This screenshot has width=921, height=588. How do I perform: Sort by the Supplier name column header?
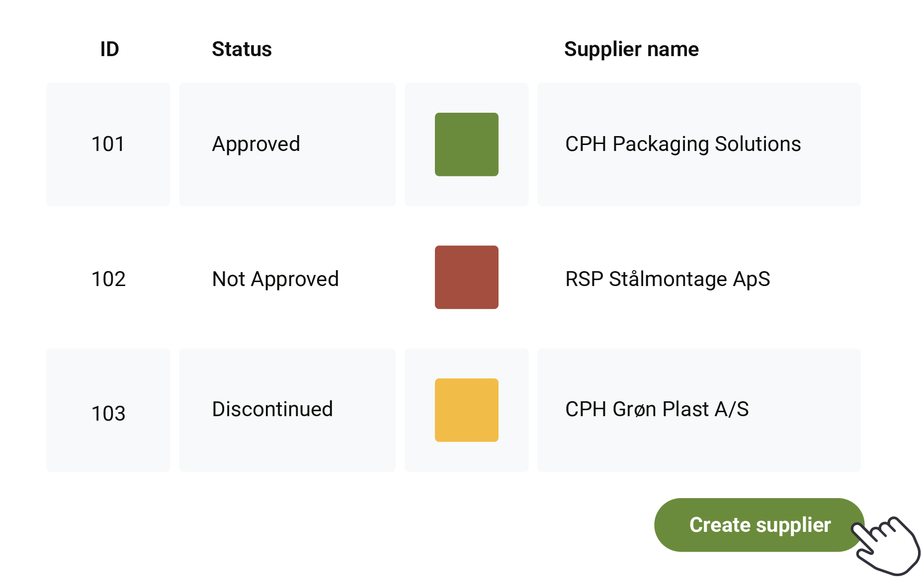pos(631,49)
